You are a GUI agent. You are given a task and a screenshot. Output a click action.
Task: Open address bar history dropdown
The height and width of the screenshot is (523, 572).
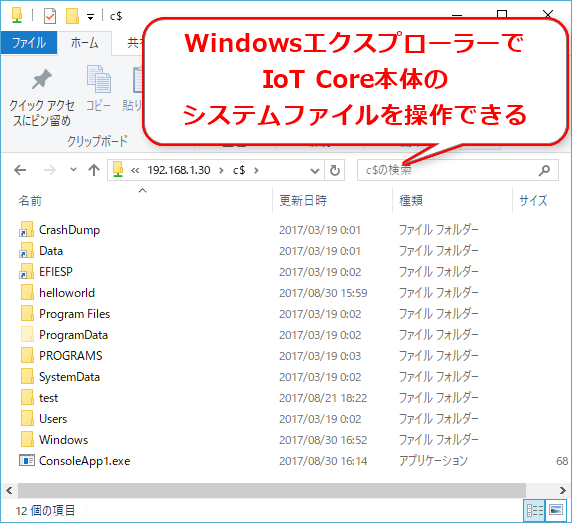click(315, 170)
